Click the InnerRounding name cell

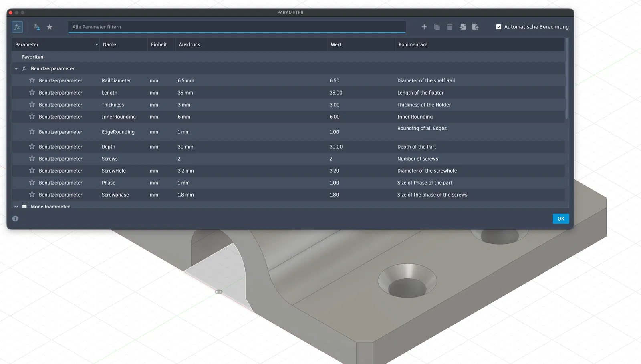coord(119,117)
